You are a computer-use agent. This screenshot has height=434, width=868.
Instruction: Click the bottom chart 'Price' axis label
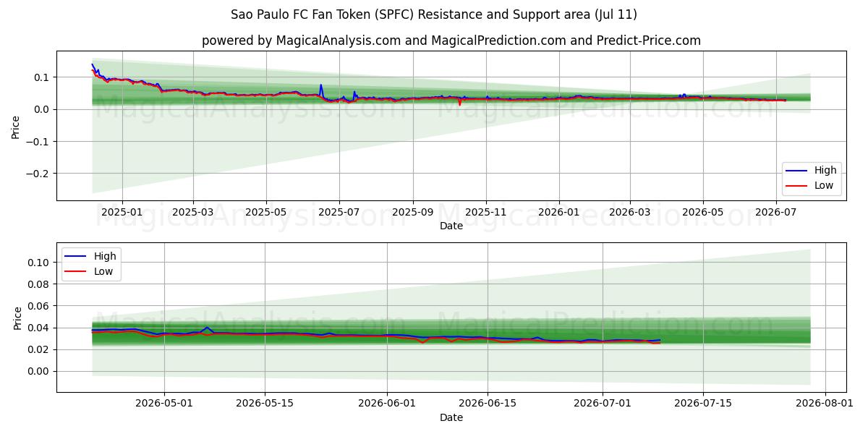pyautogui.click(x=17, y=318)
